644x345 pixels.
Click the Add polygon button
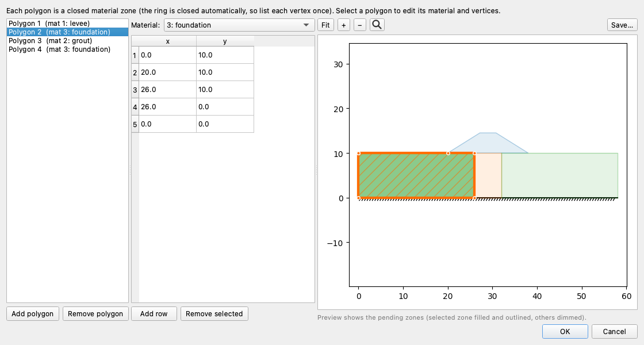coord(32,314)
